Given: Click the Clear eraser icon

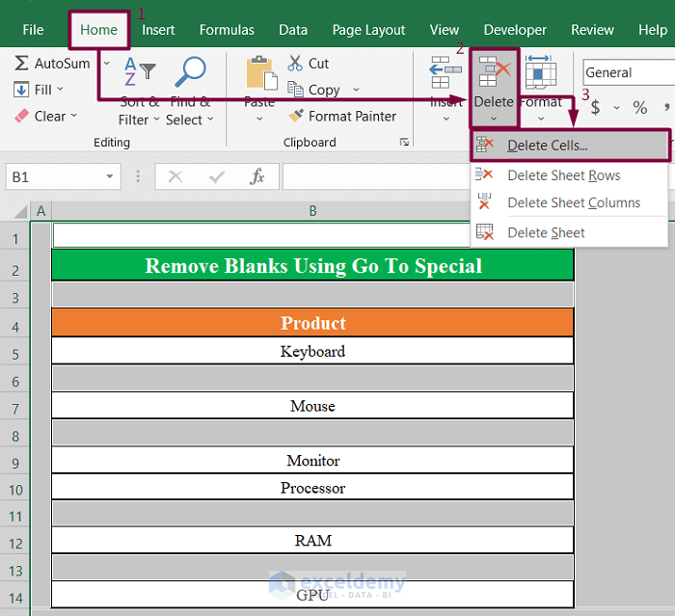Looking at the screenshot, I should (x=21, y=116).
